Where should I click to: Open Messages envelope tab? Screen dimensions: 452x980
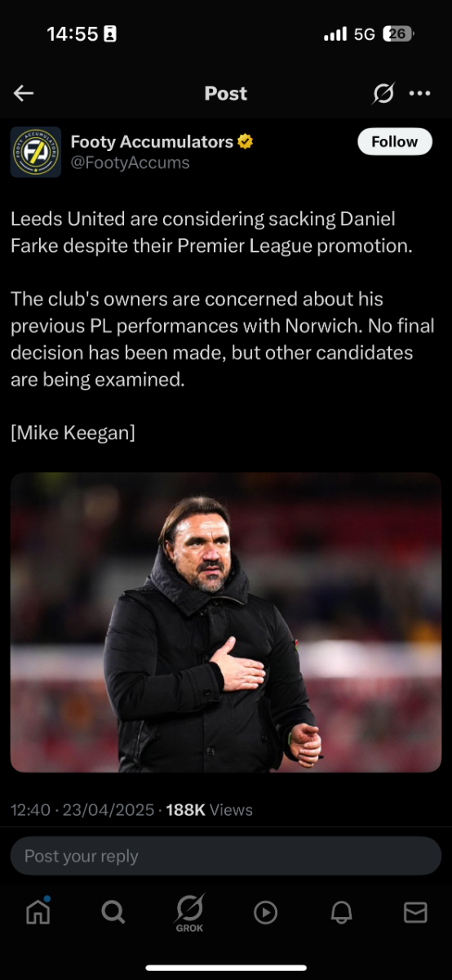pos(416,912)
